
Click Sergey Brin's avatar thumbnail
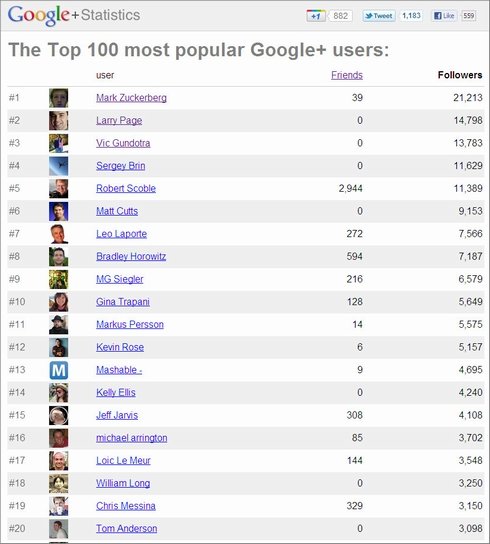pyautogui.click(x=58, y=166)
